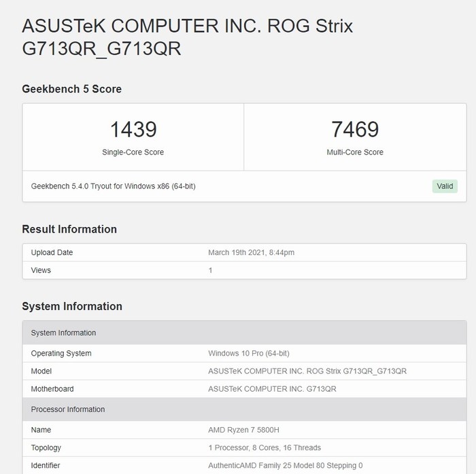Click the Result Information heading
The height and width of the screenshot is (474, 476).
69,229
